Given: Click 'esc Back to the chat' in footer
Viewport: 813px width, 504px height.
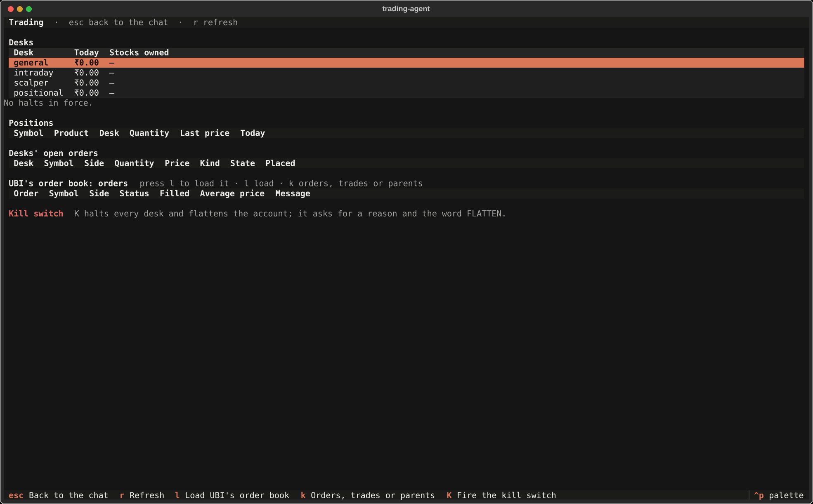Looking at the screenshot, I should 58,495.
